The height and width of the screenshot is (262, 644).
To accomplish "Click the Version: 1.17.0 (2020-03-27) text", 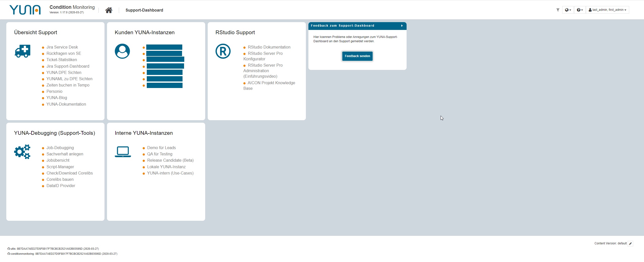I will 67,12.
